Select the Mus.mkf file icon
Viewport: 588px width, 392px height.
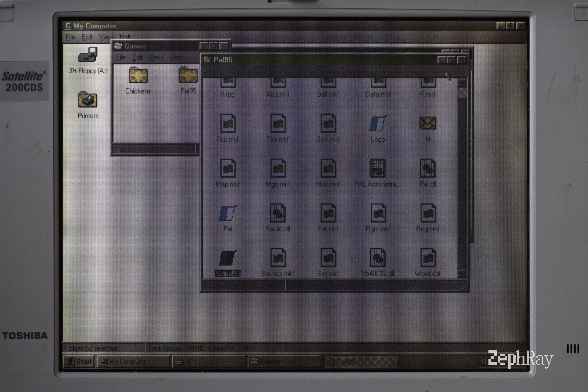[328, 168]
